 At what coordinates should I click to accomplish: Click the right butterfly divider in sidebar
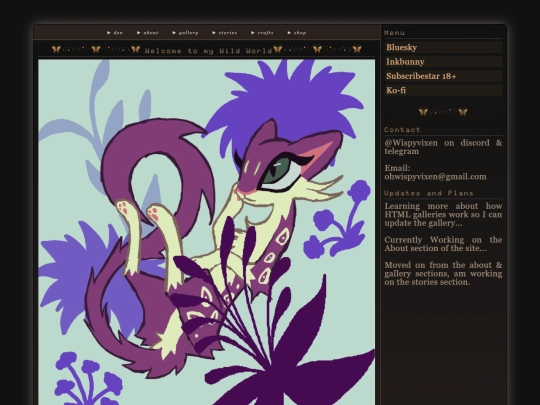point(463,112)
